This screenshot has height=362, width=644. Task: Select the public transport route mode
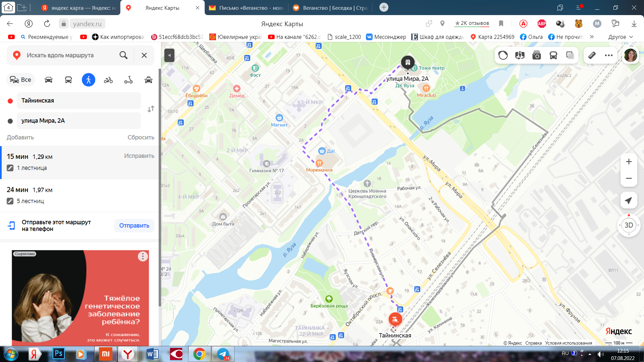pyautogui.click(x=68, y=80)
